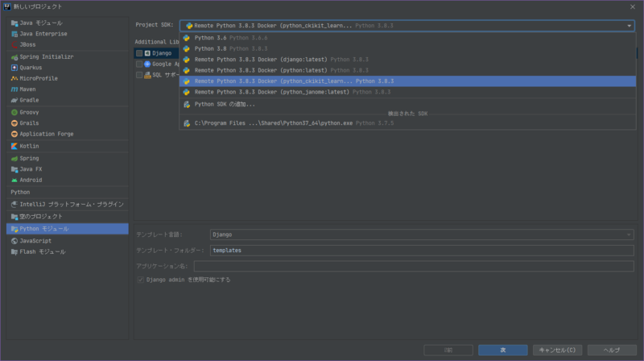
Task: Enable the Google App Engine checkbox
Action: (x=139, y=64)
